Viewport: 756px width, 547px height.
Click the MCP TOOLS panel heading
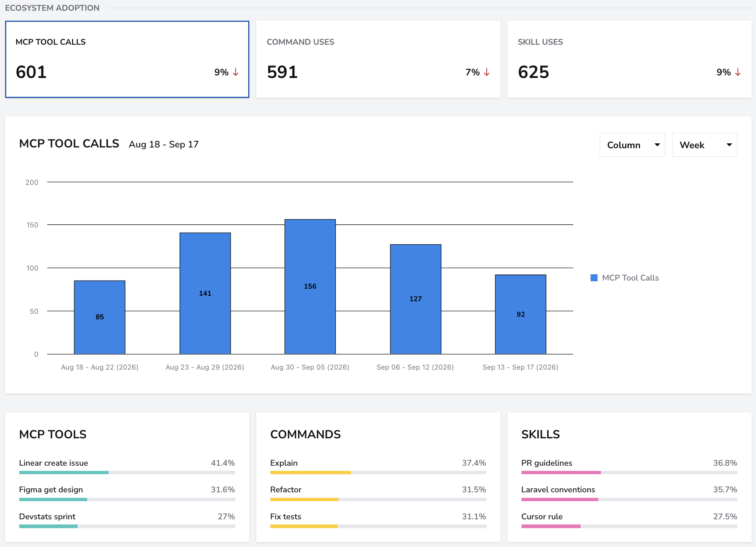pyautogui.click(x=53, y=435)
